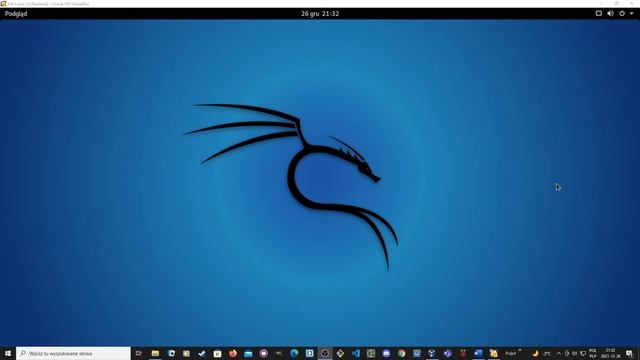
Task: Click the red raspberry icon in the taskbar
Action: [x=463, y=353]
